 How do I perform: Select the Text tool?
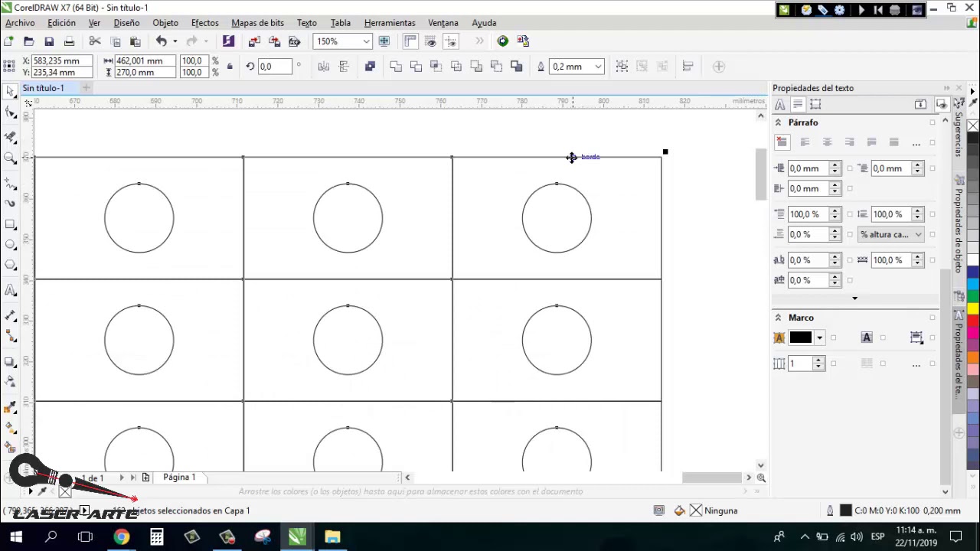pyautogui.click(x=10, y=291)
